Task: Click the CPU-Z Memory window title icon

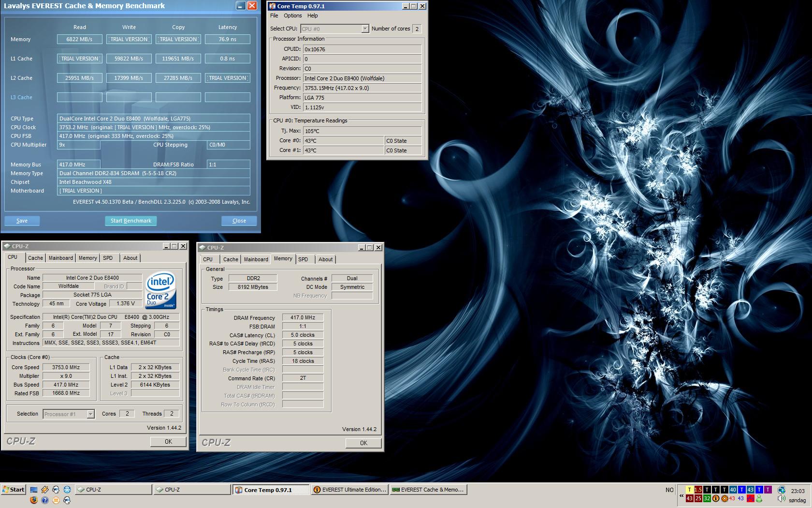Action: point(203,248)
